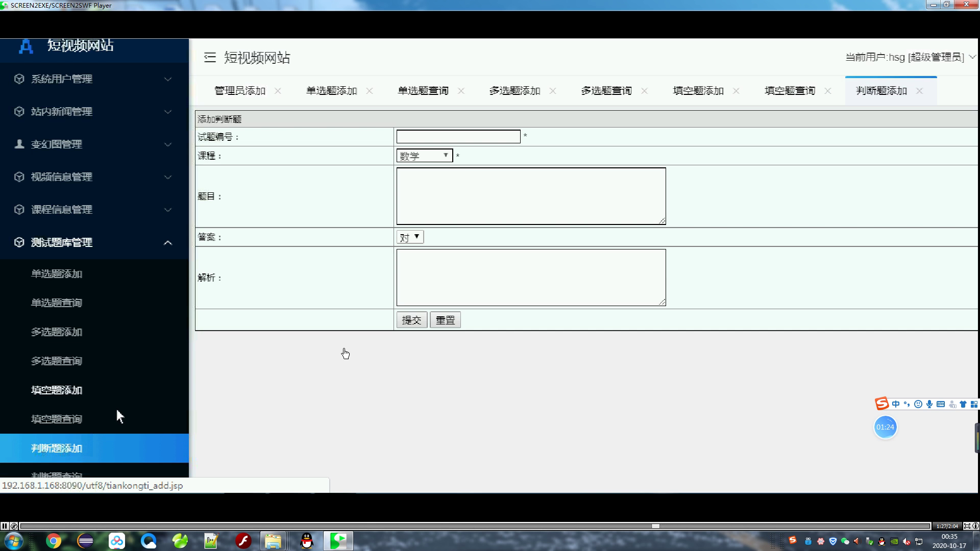Toggle the Sogou 中 Chinese/English mode
Screen dimensions: 980x551
point(896,404)
